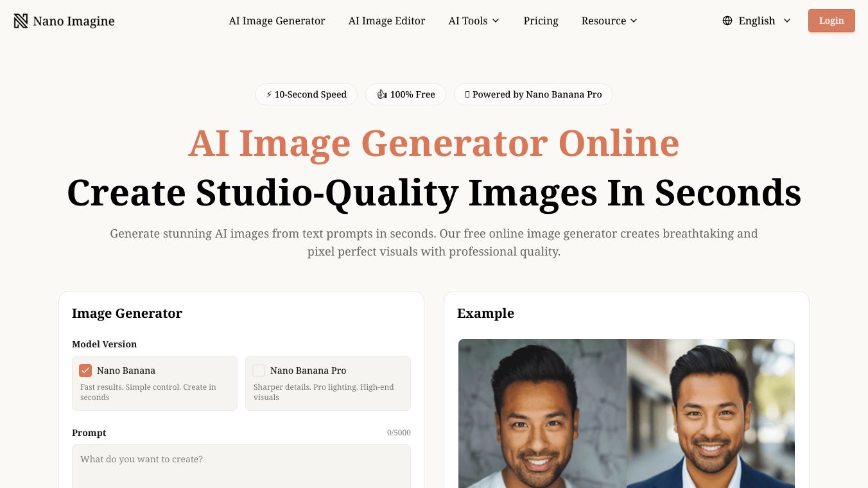Screen dimensions: 868x488
Task: Click the Model Version label
Action: click(x=104, y=344)
